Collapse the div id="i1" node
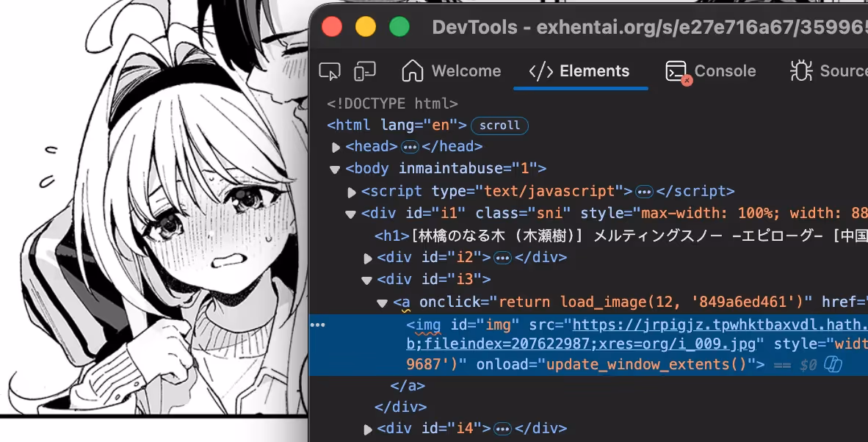Viewport: 868px width, 442px height. pos(351,214)
